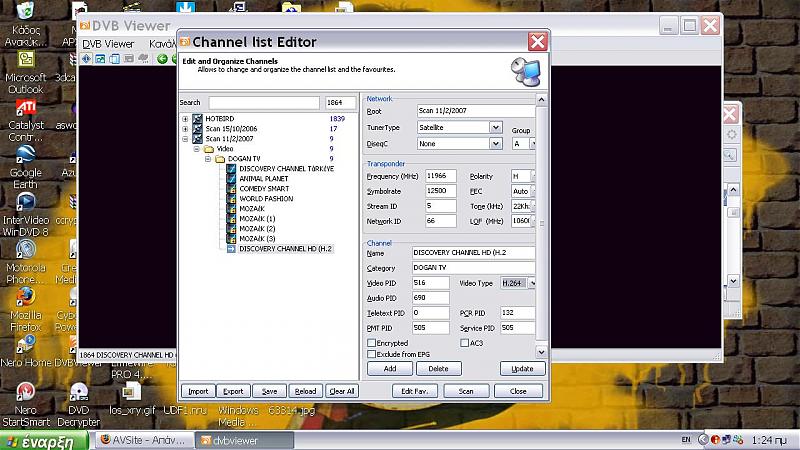Click the Search input field
The image size is (800, 450).
pos(264,103)
